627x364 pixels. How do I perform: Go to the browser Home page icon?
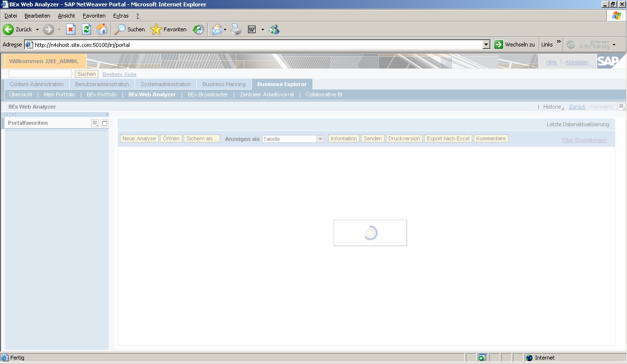pyautogui.click(x=102, y=29)
